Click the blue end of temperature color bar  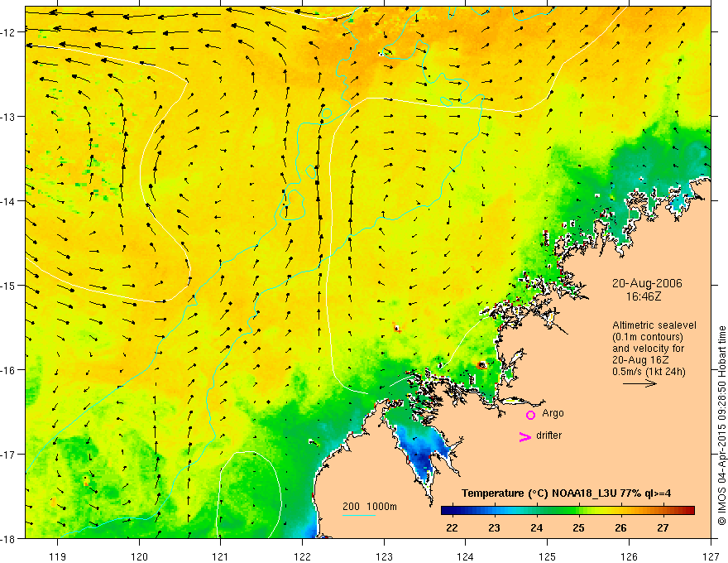446,511
